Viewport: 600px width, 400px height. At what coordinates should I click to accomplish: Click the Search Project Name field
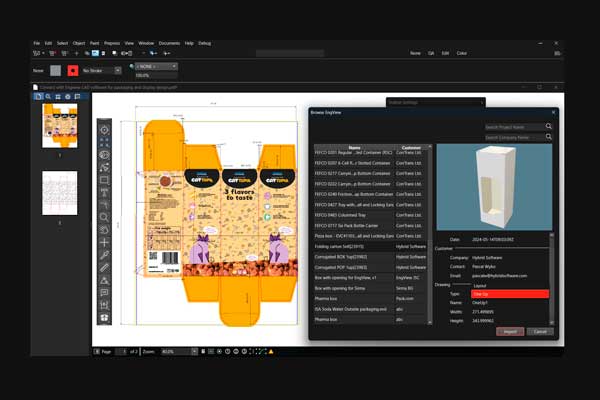[x=515, y=127]
